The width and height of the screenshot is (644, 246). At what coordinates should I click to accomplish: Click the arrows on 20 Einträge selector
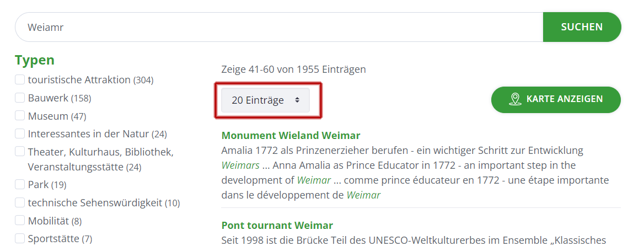coord(297,100)
